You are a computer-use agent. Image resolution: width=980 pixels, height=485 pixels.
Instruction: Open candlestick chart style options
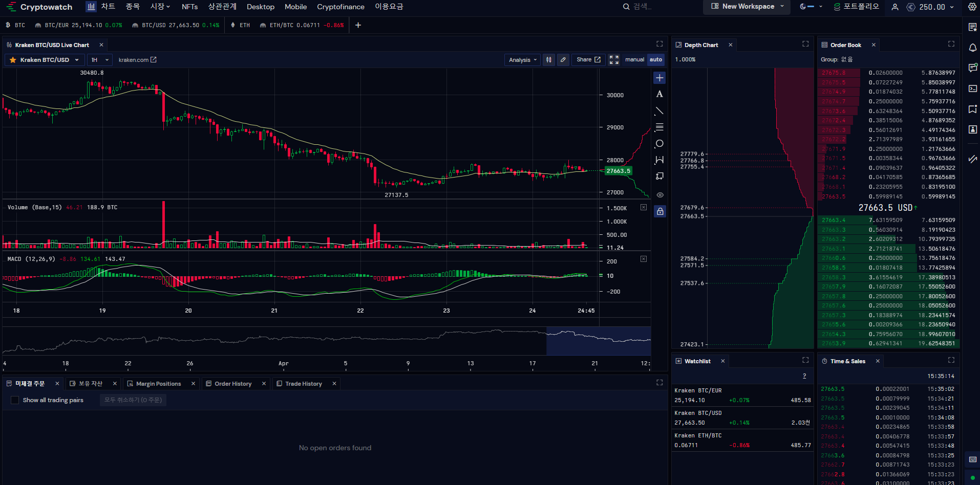(549, 60)
